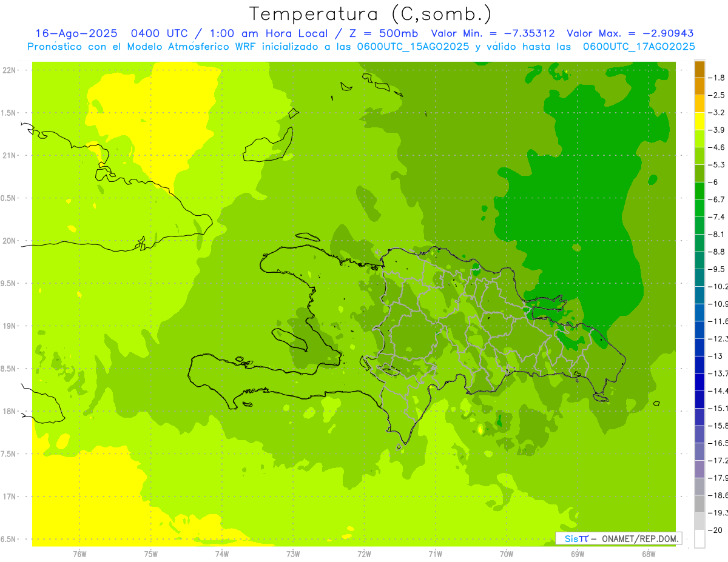Click the 'ONAMET/REP.DOM.' credit label

641,538
